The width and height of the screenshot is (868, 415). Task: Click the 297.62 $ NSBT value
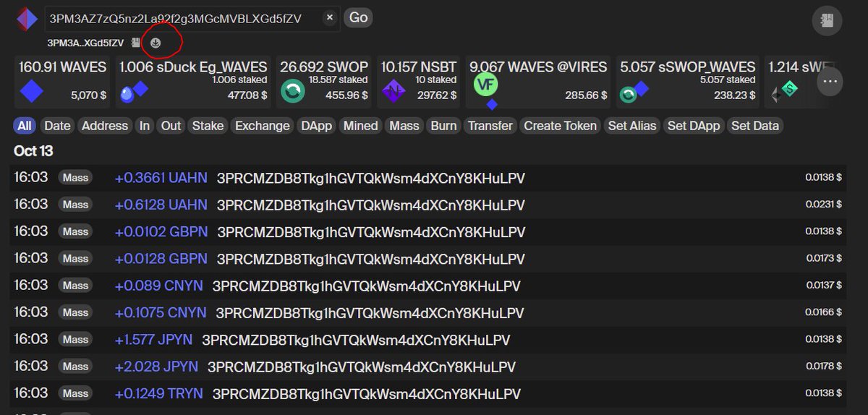coord(437,94)
